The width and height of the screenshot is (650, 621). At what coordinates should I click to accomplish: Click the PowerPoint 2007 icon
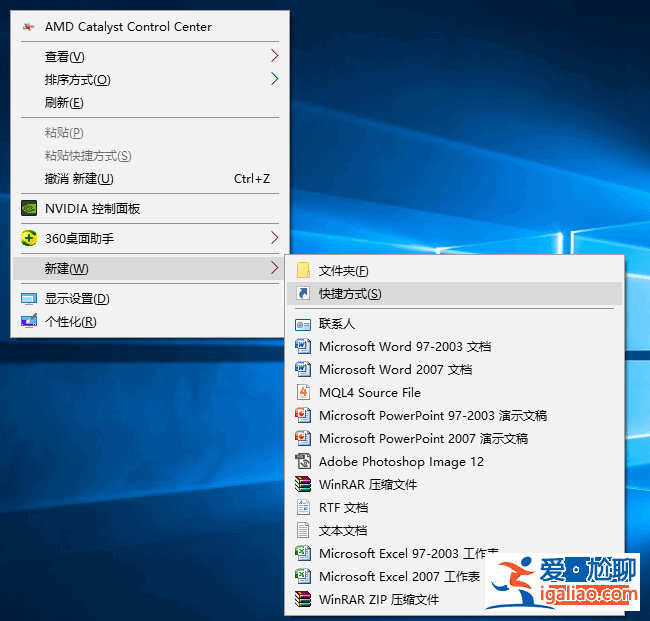point(303,438)
